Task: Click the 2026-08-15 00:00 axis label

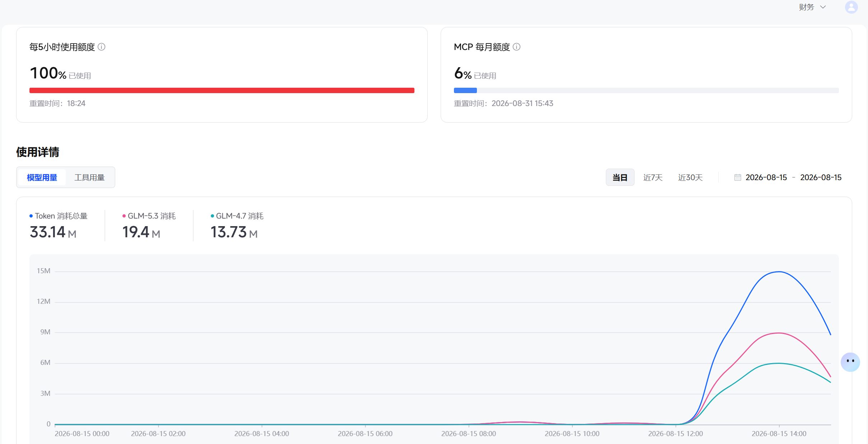Action: point(82,434)
